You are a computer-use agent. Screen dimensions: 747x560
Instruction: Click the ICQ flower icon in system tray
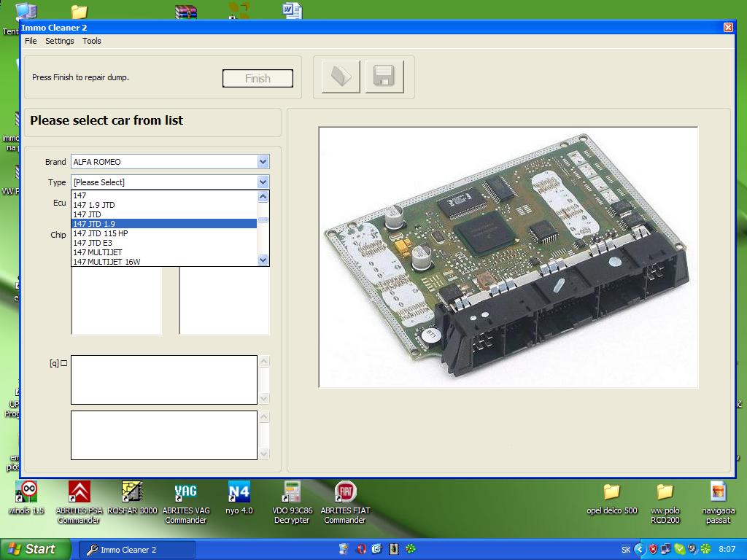705,550
